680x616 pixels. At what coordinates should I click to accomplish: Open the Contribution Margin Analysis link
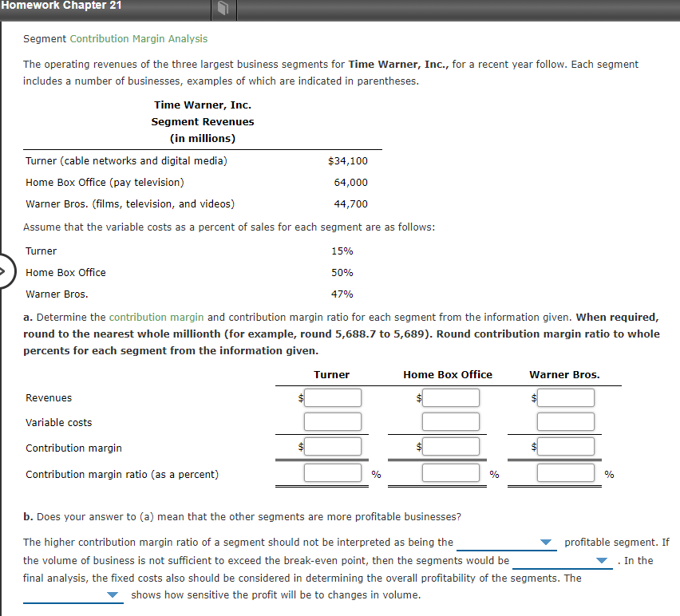tap(139, 38)
